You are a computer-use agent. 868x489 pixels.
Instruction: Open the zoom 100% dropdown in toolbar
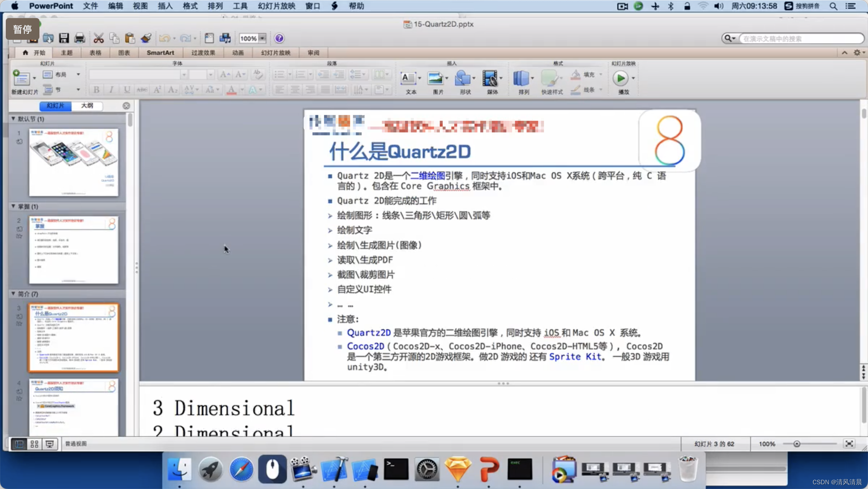pyautogui.click(x=263, y=38)
